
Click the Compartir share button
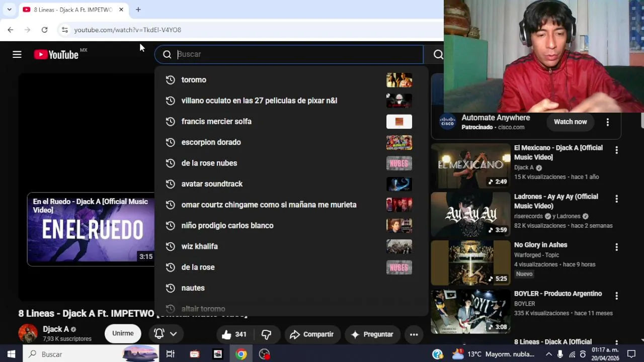coord(312,334)
